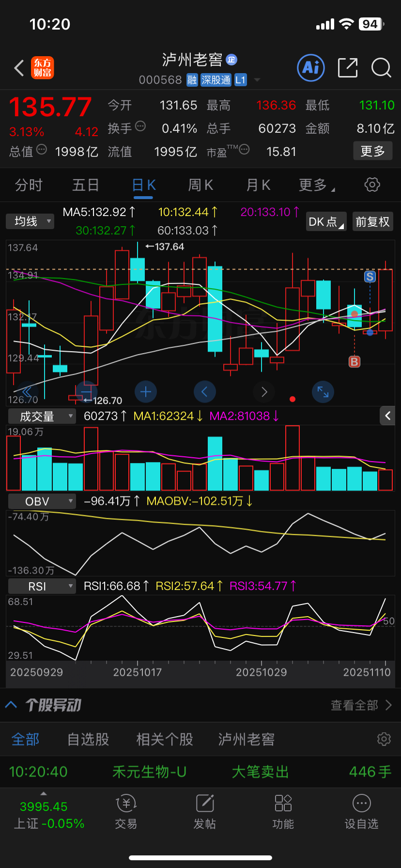Tap the L1 level badge
401x868 pixels.
pyautogui.click(x=241, y=80)
